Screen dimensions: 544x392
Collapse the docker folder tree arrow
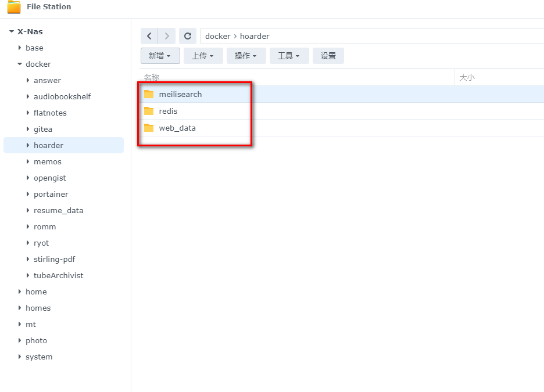20,64
